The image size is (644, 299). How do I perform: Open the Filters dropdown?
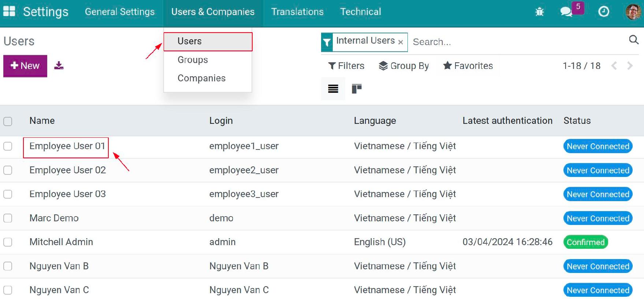tap(346, 66)
